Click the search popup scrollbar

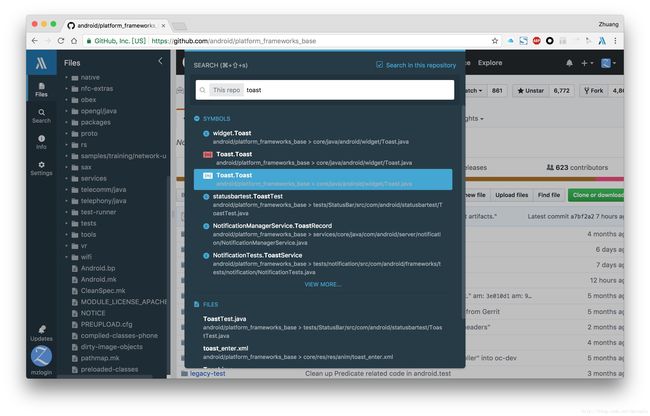(463, 211)
